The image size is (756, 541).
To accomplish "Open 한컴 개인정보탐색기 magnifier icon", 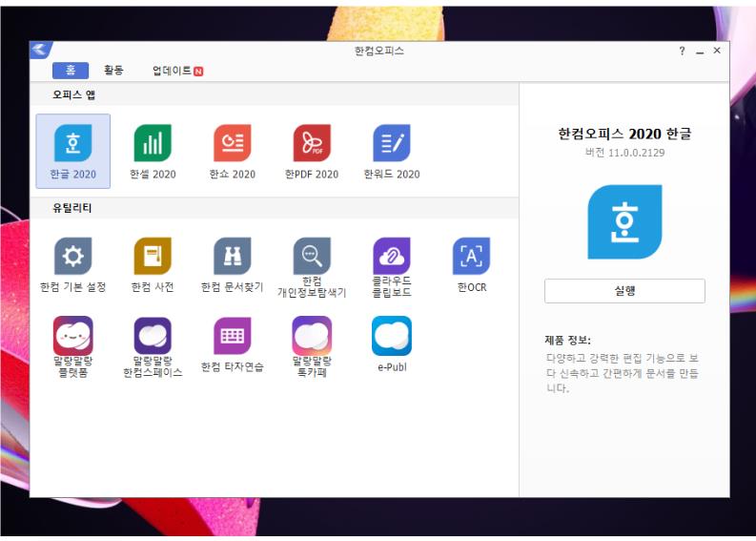I will 312,256.
